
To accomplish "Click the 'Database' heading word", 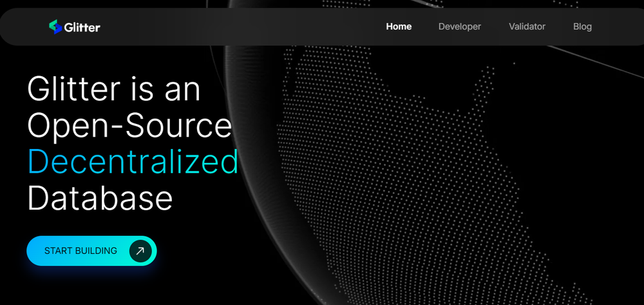I will coord(100,199).
